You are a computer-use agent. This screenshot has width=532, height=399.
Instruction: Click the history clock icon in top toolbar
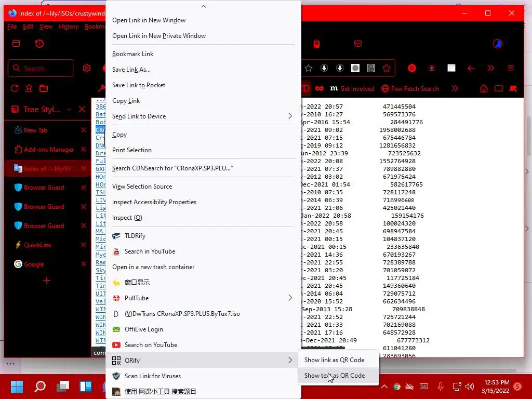pos(39,44)
